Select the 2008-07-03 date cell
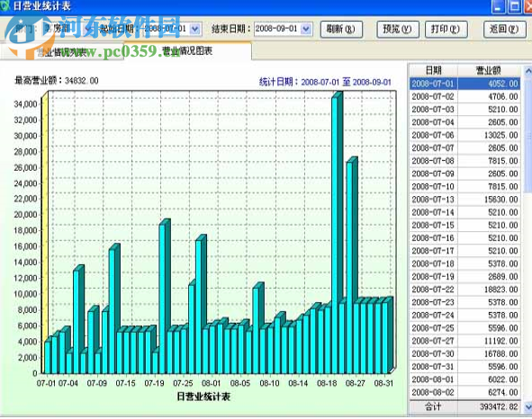Viewport: 532px width, 419px height. pos(433,110)
